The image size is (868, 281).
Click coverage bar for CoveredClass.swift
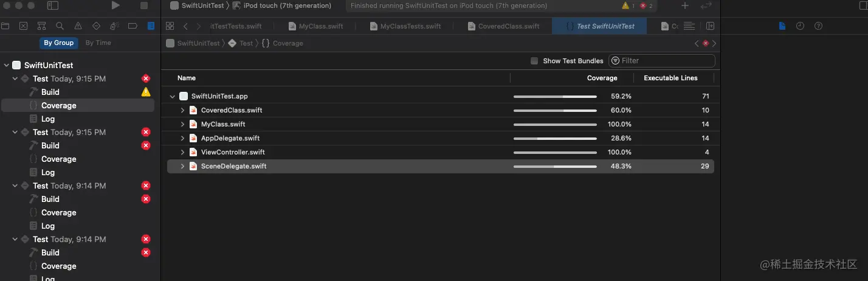tap(555, 110)
